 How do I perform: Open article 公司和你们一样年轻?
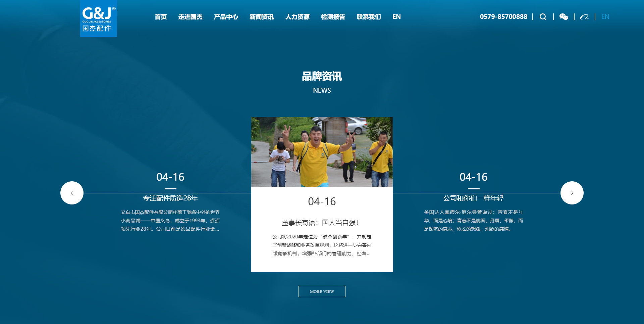(x=473, y=198)
